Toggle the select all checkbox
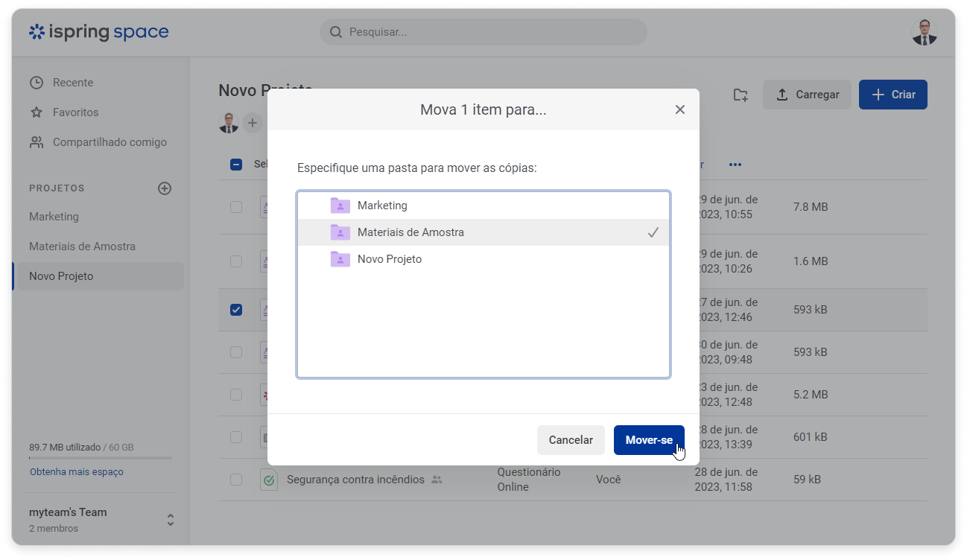The image size is (967, 560). [236, 165]
